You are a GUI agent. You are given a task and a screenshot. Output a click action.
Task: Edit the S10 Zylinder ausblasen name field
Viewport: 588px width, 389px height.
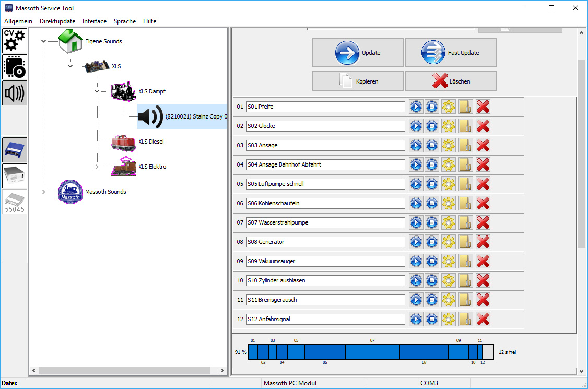(325, 280)
